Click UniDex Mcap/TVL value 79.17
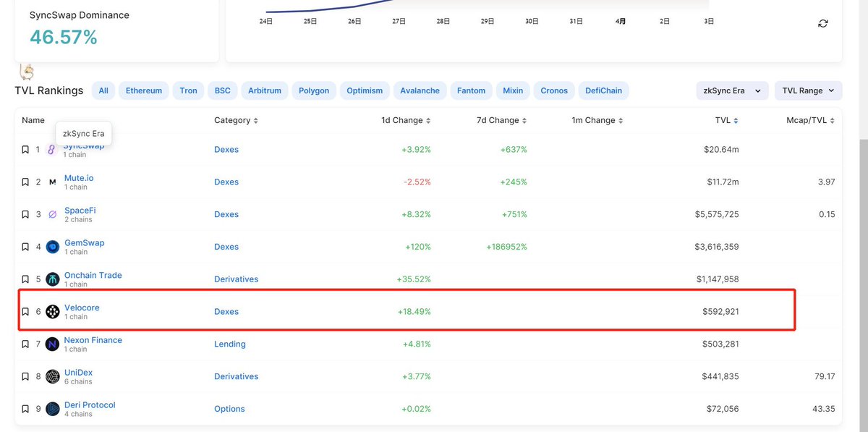Image resolution: width=868 pixels, height=432 pixels. pyautogui.click(x=824, y=376)
